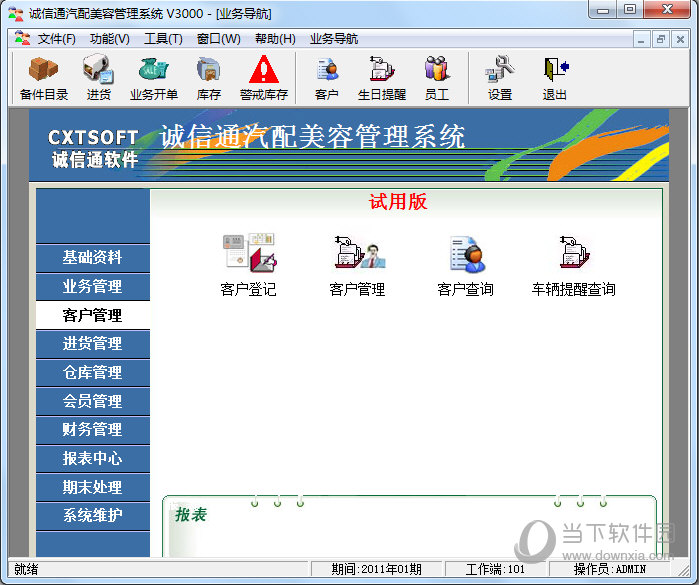Open the 员工 toolbar icon

click(x=437, y=78)
